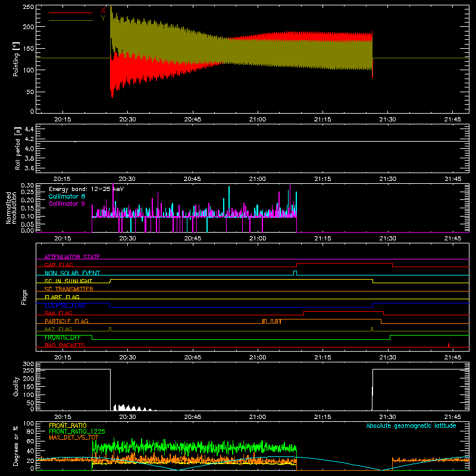
Task: Click the FRONTS_OFF flag label
Action: click(x=62, y=337)
